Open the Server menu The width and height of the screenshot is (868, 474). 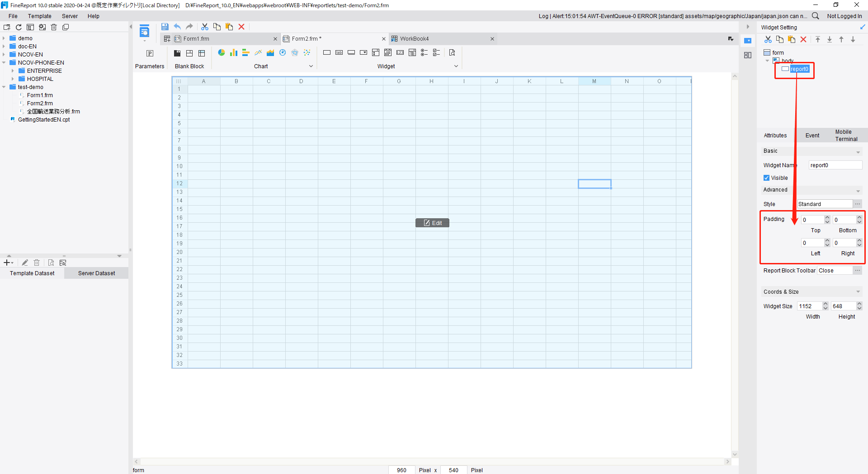click(x=70, y=16)
